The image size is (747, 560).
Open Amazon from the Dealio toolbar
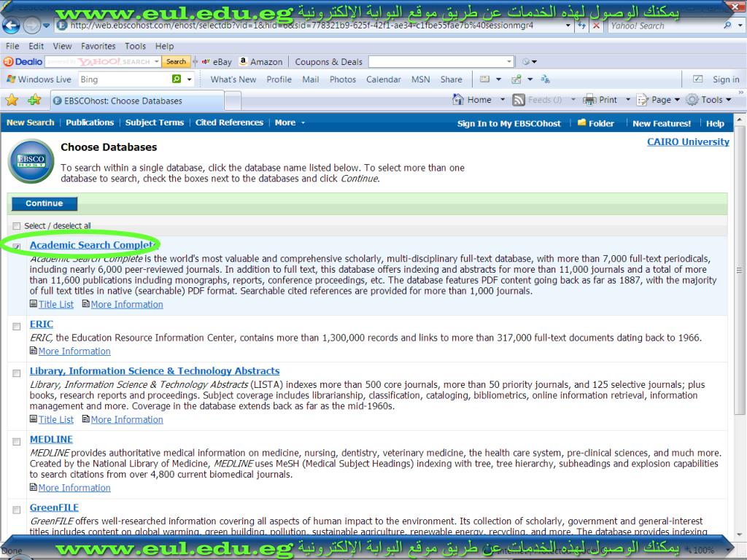pyautogui.click(x=260, y=62)
